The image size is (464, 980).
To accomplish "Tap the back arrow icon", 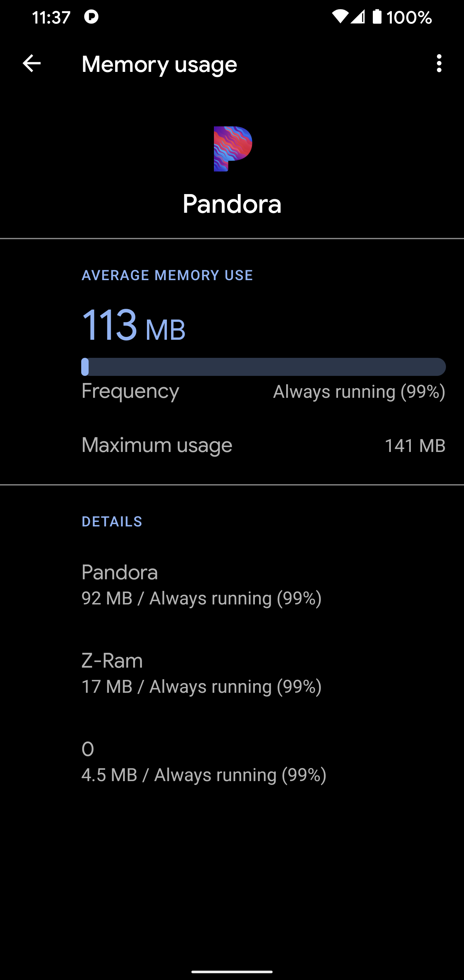I will (32, 63).
